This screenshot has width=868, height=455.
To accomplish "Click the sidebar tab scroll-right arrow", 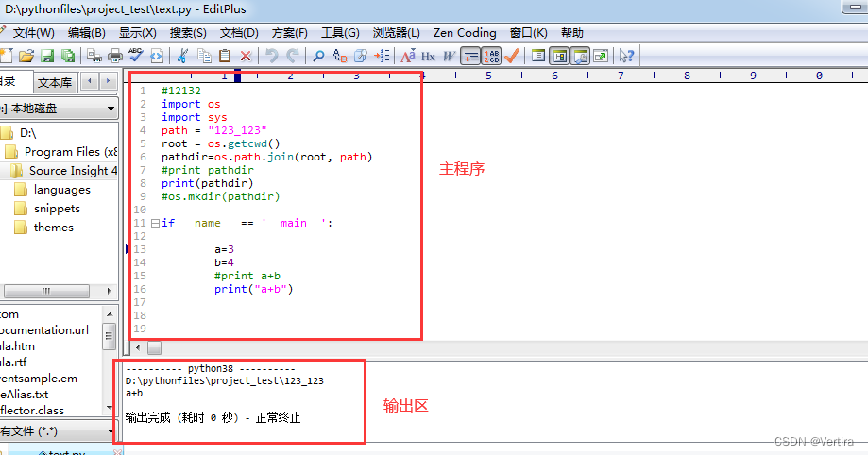I will pyautogui.click(x=109, y=81).
